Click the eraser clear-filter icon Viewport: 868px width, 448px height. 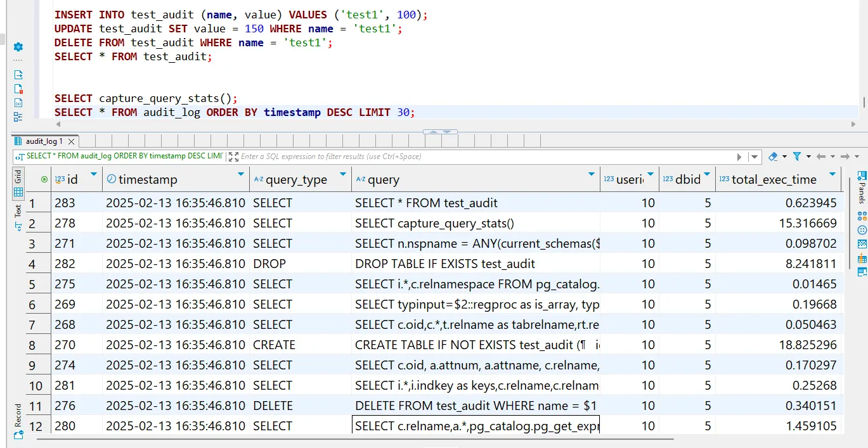pyautogui.click(x=773, y=157)
